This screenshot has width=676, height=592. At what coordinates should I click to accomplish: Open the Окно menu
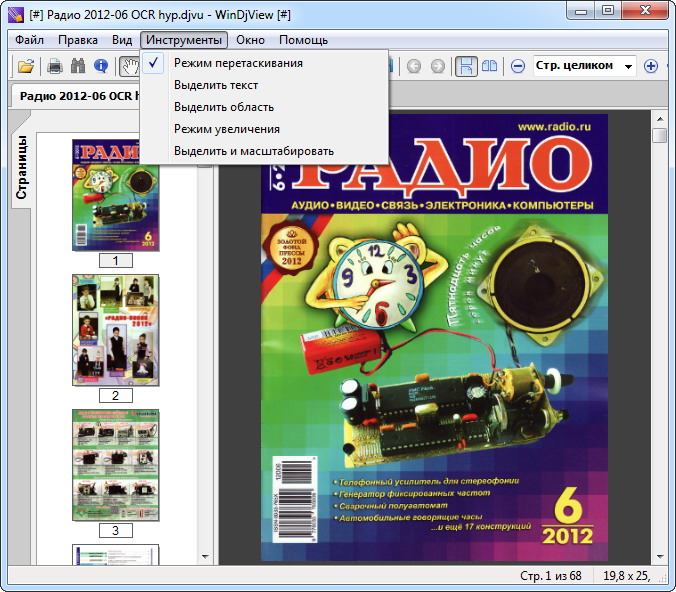250,40
